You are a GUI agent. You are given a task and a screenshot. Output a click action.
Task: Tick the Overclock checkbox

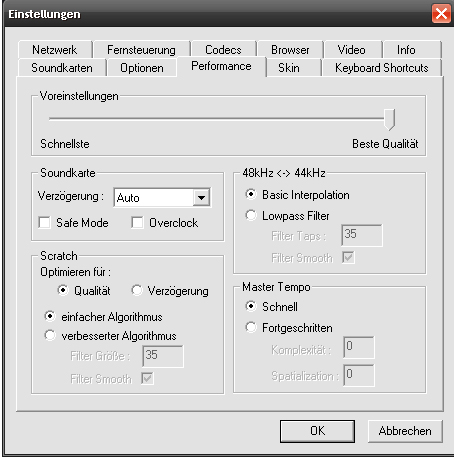point(137,222)
